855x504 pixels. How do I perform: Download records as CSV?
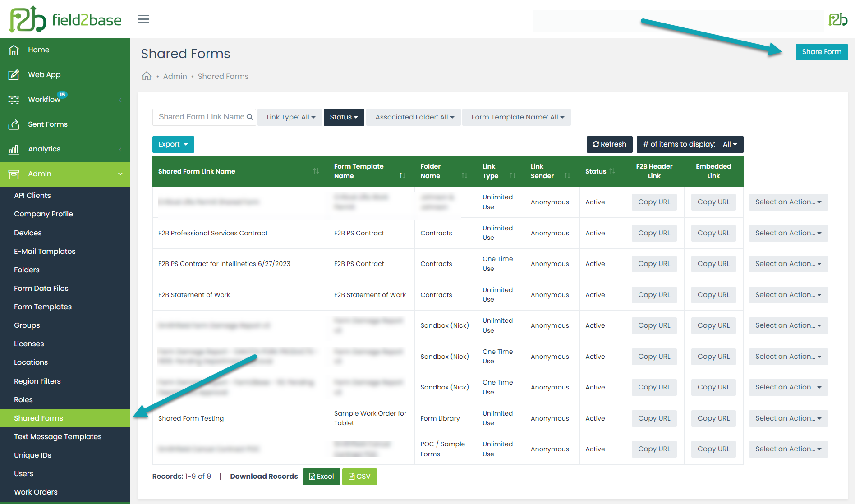tap(359, 477)
